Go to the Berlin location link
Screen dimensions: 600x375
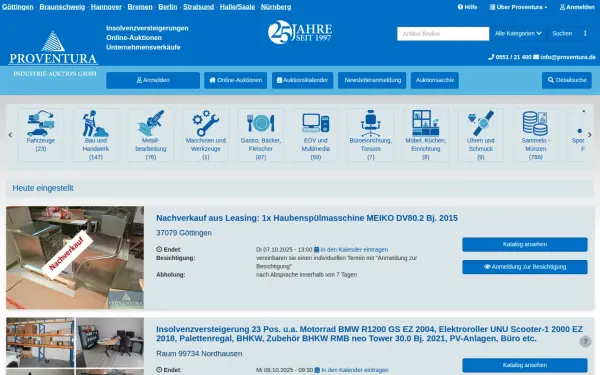click(x=168, y=7)
